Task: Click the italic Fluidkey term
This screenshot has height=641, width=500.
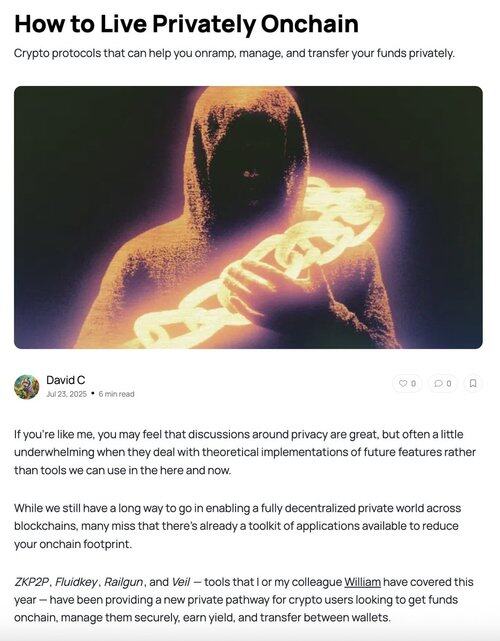Action: pos(76,582)
